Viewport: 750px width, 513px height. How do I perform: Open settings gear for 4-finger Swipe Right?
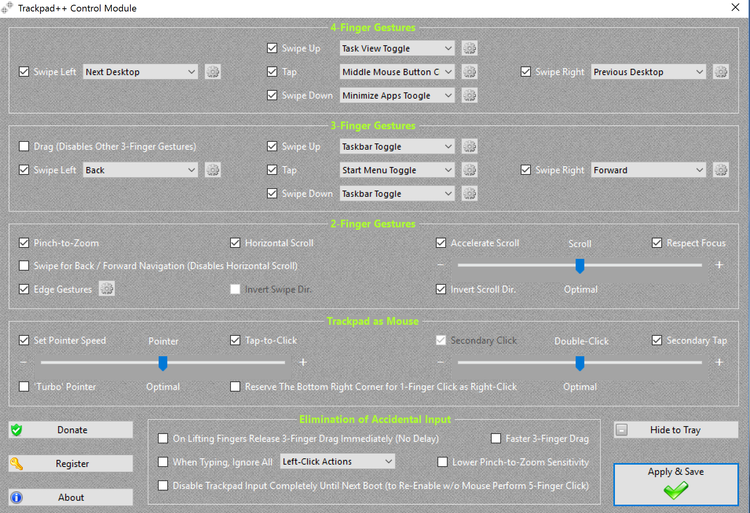click(x=721, y=72)
